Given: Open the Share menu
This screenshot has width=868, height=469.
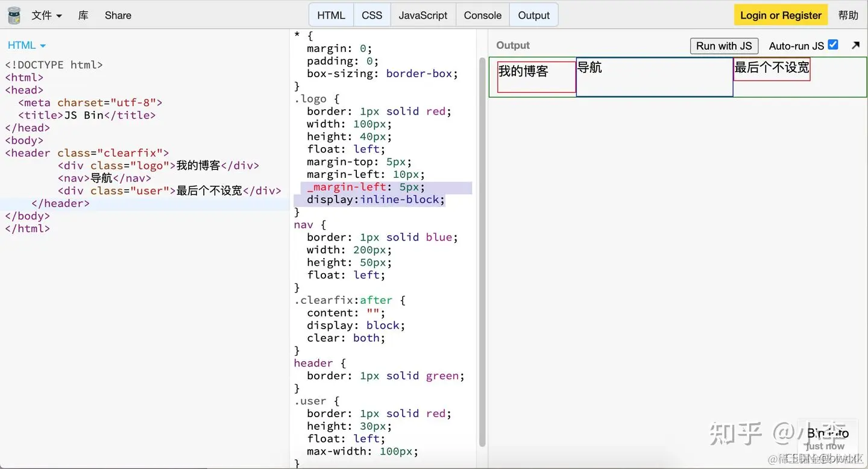Looking at the screenshot, I should coord(118,15).
